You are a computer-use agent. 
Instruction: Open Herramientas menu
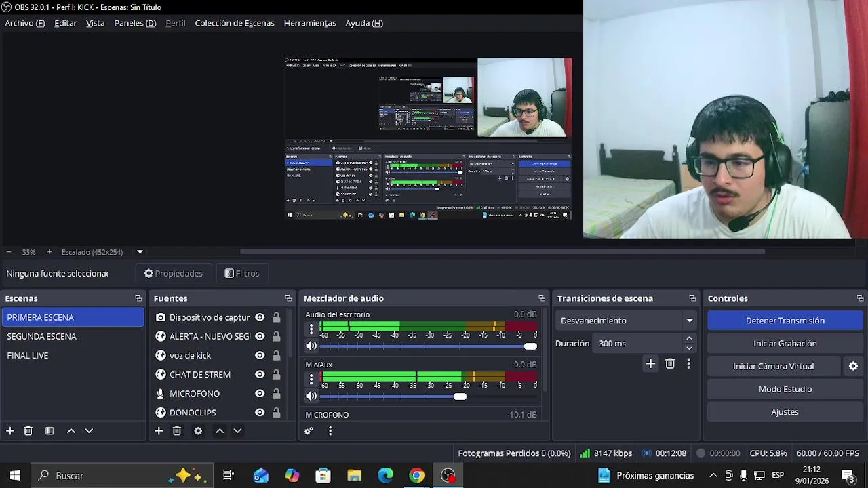pyautogui.click(x=310, y=23)
